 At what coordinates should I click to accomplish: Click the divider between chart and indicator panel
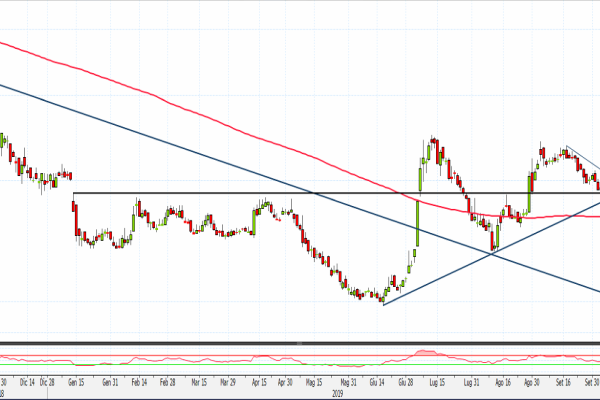(300, 343)
